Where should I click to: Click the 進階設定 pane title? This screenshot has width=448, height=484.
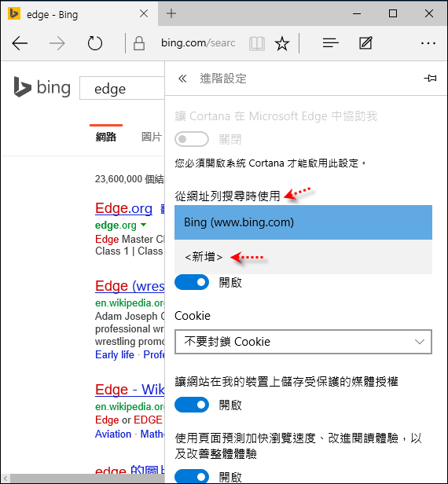click(223, 79)
